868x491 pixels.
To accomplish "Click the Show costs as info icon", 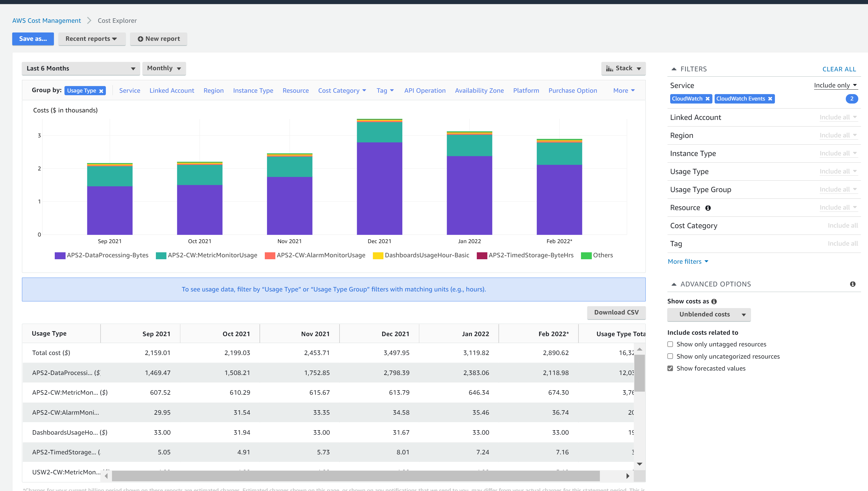I will (714, 301).
